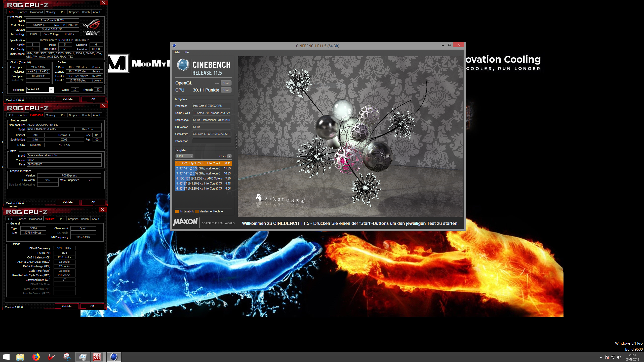Click OK in top CPU-Z window

(93, 99)
